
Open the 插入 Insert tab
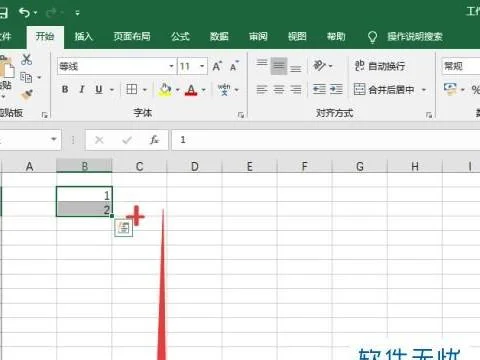[x=83, y=36]
